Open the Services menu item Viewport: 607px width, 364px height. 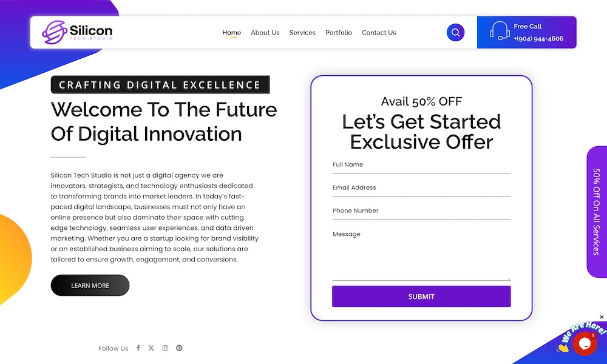click(x=302, y=33)
